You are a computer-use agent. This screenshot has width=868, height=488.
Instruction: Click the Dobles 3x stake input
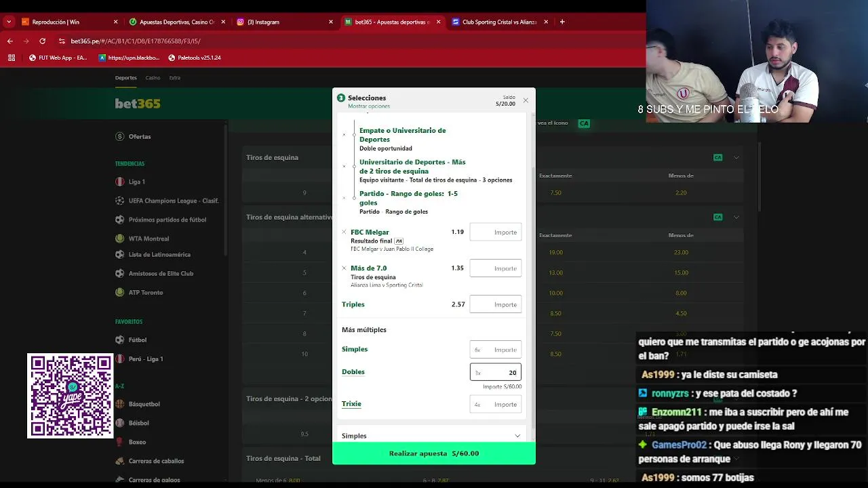pos(496,372)
